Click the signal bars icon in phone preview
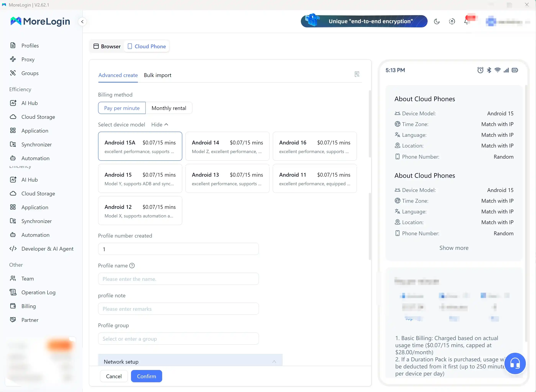This screenshot has height=392, width=536. [x=506, y=70]
